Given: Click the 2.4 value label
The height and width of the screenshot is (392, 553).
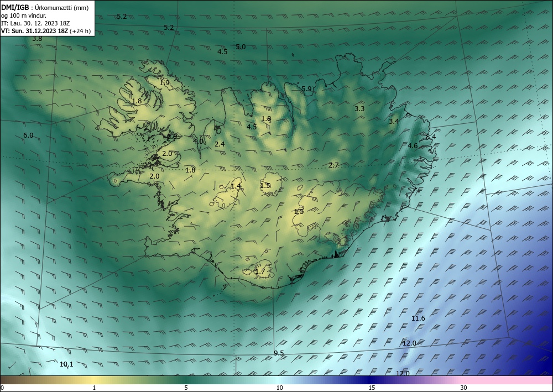Looking at the screenshot, I should pos(220,144).
